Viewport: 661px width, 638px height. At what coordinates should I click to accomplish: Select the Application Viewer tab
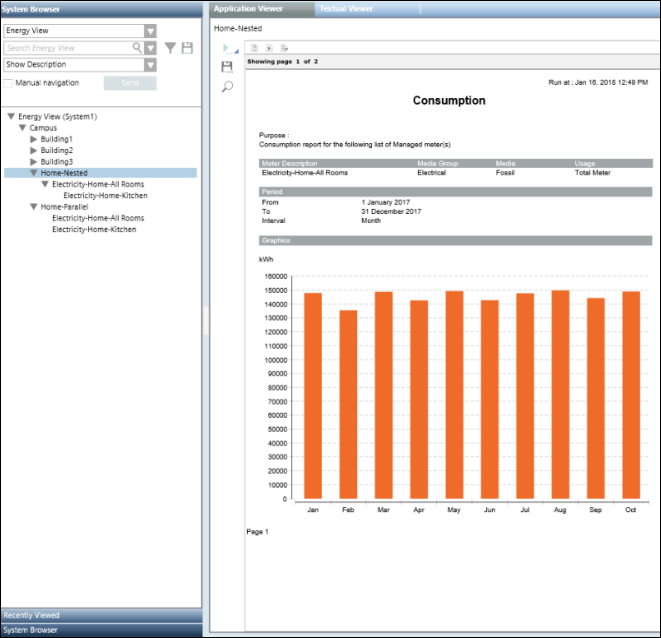(x=249, y=8)
